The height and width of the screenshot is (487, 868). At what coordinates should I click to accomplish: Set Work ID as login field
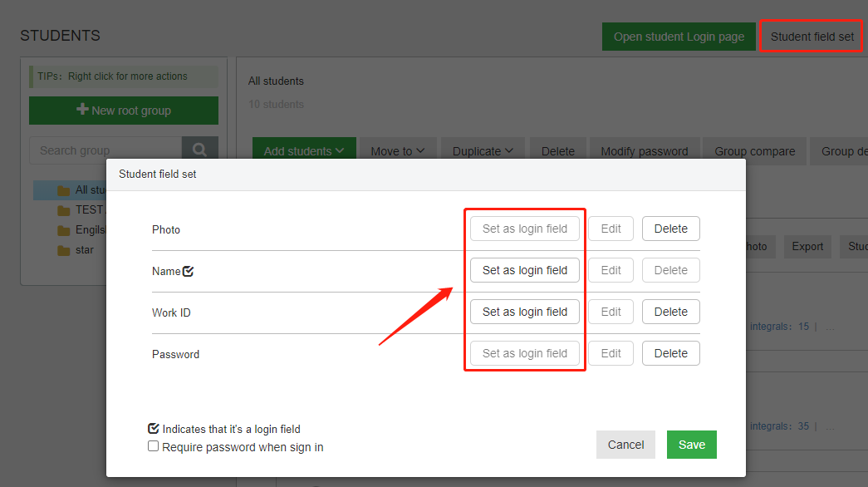524,312
